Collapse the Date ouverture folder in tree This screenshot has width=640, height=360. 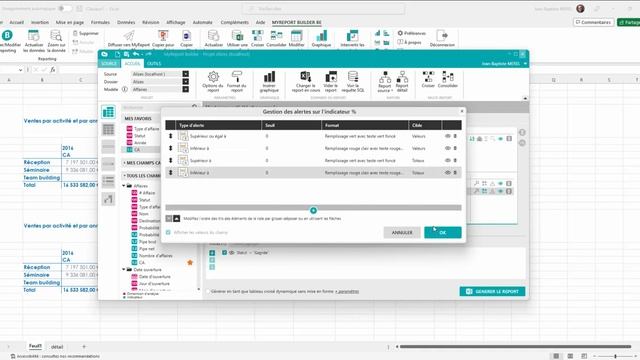pos(124,270)
